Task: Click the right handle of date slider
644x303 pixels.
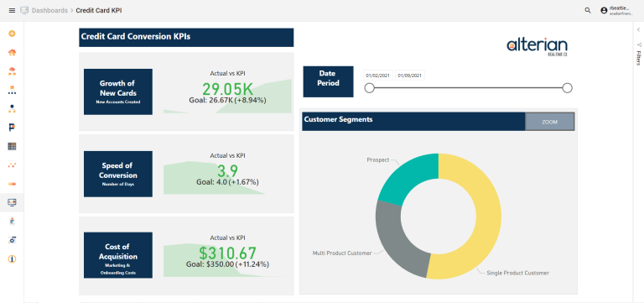Action: (567, 88)
